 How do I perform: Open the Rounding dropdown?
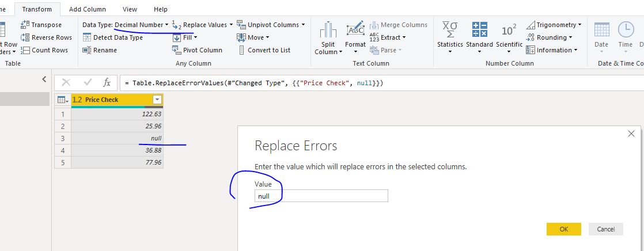click(x=549, y=37)
